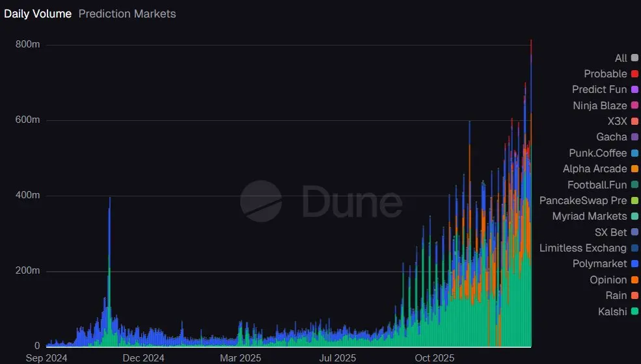Toggle the Opinion series label
The width and height of the screenshot is (641, 364).
click(608, 280)
